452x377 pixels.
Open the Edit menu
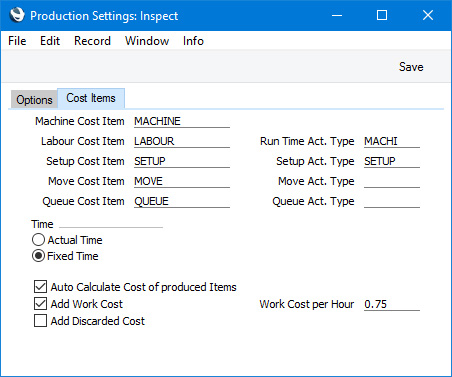point(50,41)
